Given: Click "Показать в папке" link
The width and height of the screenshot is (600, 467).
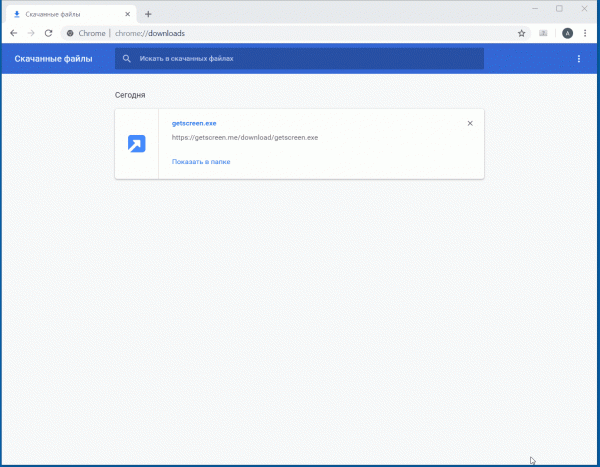Looking at the screenshot, I should coord(201,161).
